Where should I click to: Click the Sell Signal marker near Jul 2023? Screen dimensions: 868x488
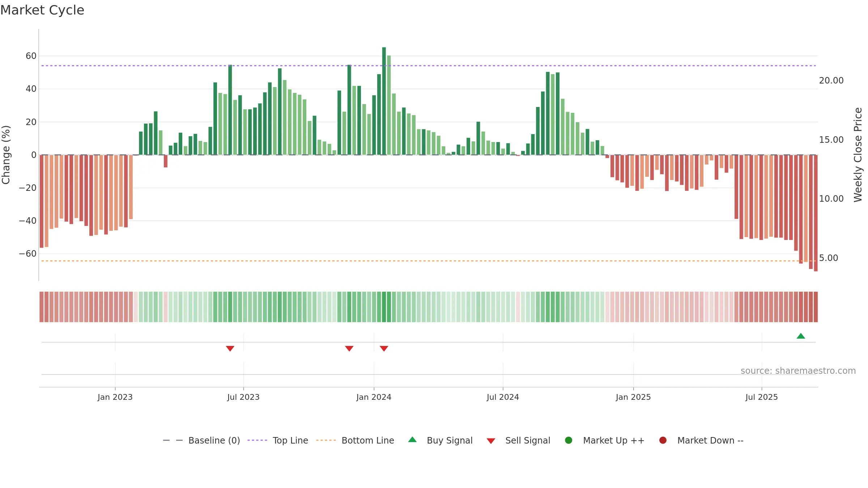click(230, 348)
